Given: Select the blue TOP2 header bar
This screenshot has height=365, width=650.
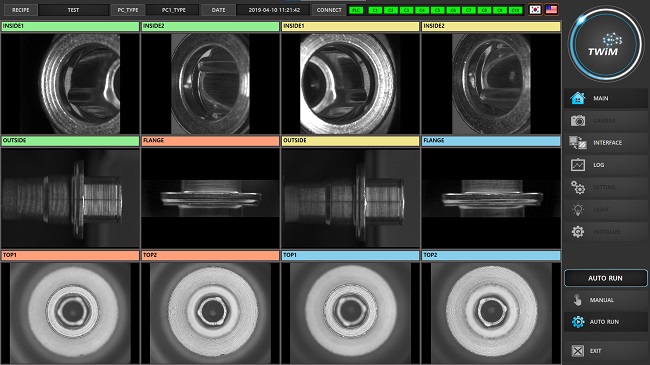Looking at the screenshot, I should [x=491, y=256].
